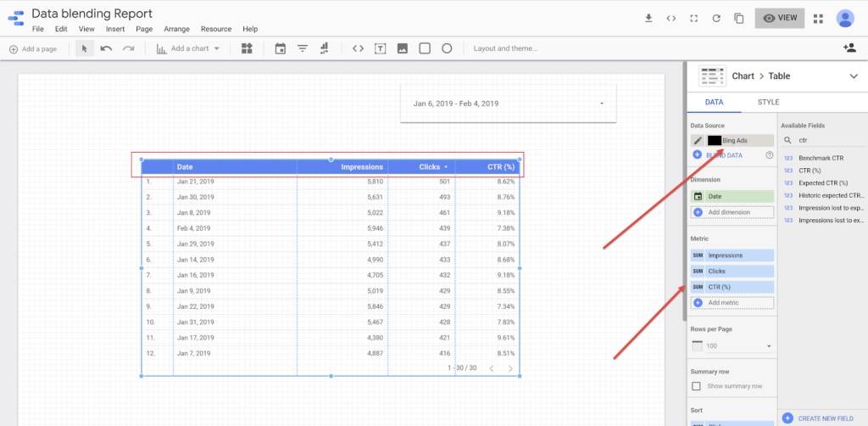Insert a filter control
The image size is (868, 426).
303,48
